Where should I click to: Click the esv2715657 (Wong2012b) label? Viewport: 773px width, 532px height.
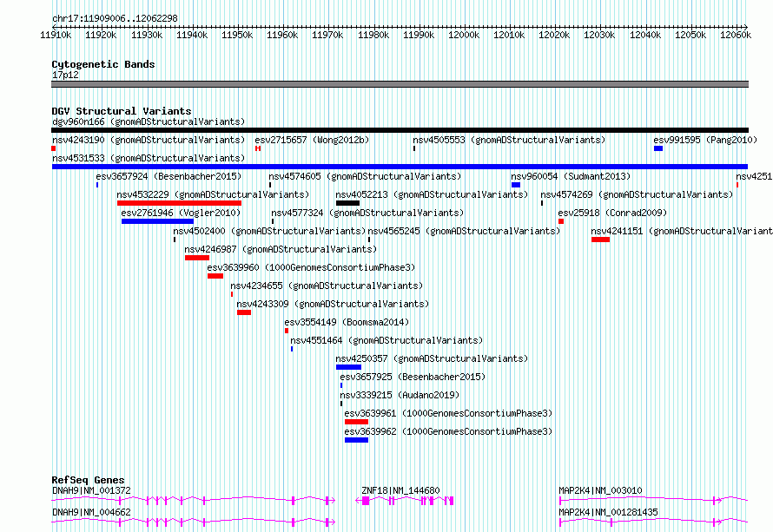(x=312, y=140)
